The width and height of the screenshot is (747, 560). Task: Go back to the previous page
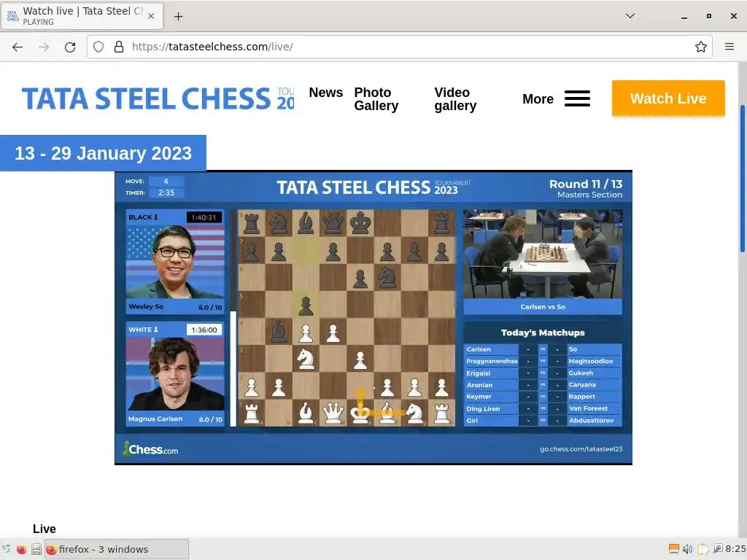pos(18,47)
